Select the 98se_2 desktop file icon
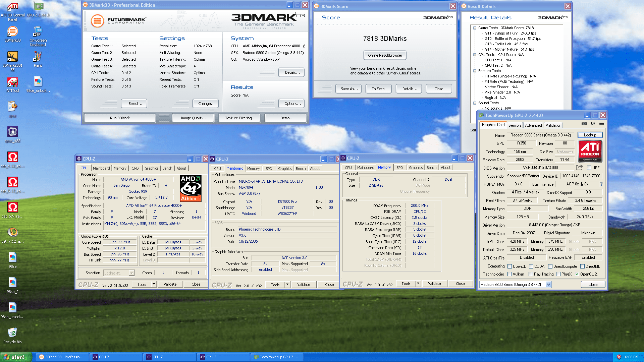Image resolution: width=644 pixels, height=362 pixels. [x=12, y=286]
